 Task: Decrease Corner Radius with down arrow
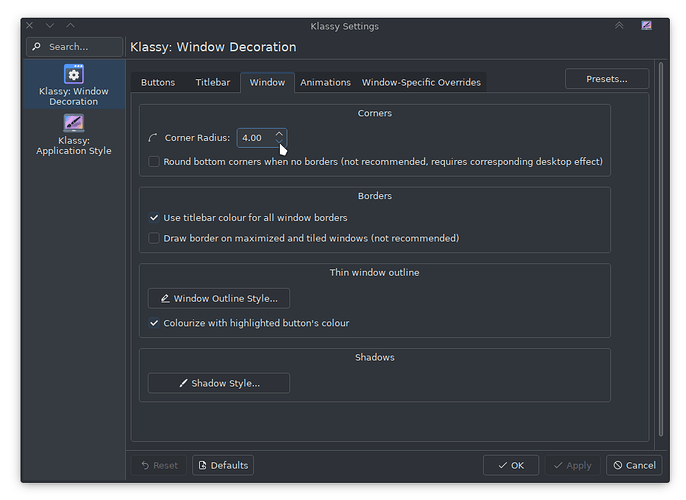tap(279, 143)
